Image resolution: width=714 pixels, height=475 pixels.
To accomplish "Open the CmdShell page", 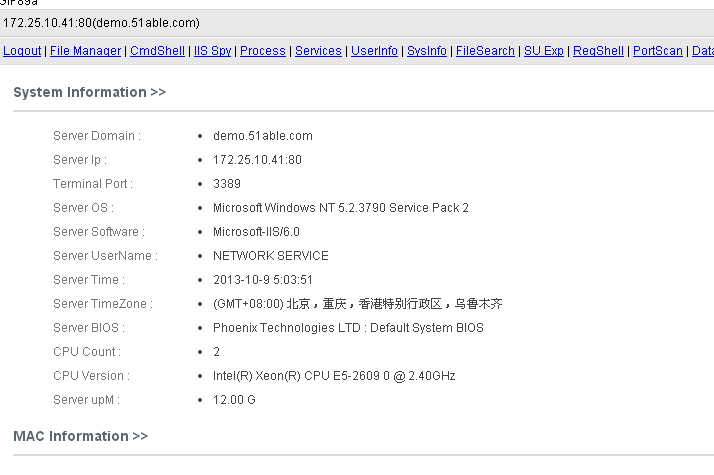I will (158, 51).
